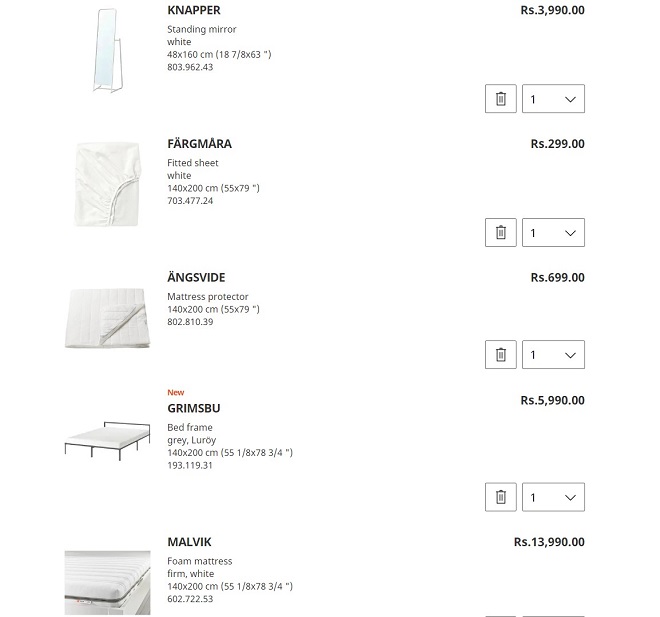Open quantity dropdown for KNAPPER mirror
Viewport: 660px width, 617px height.
click(553, 99)
